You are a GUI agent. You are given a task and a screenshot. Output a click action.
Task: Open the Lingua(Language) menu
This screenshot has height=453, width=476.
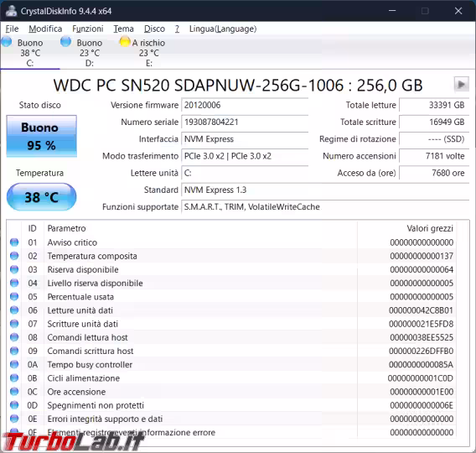click(x=223, y=29)
